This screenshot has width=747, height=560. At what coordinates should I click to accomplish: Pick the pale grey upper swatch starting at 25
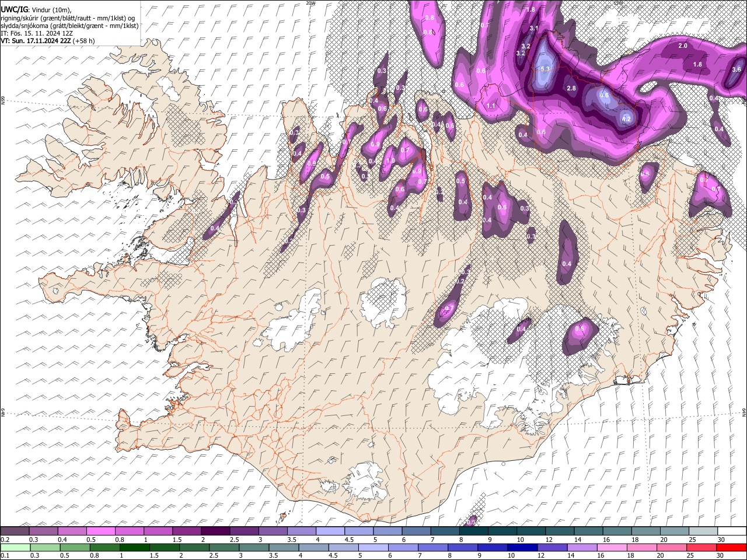703,531
